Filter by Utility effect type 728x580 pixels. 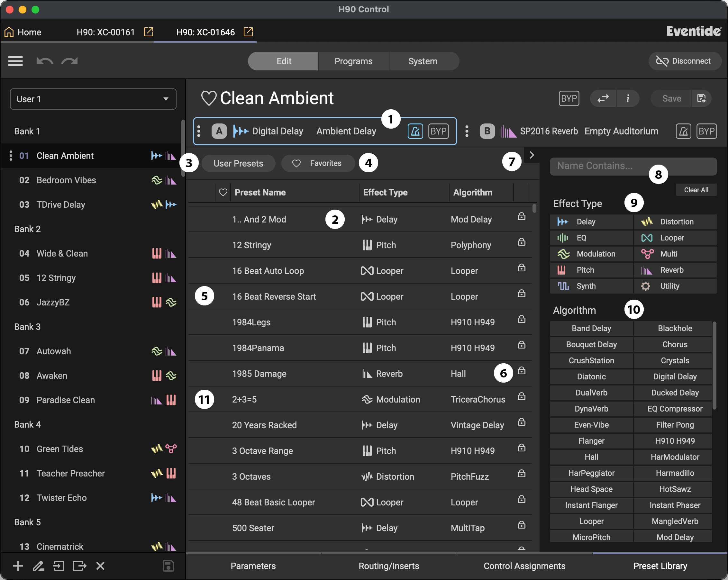click(x=675, y=286)
